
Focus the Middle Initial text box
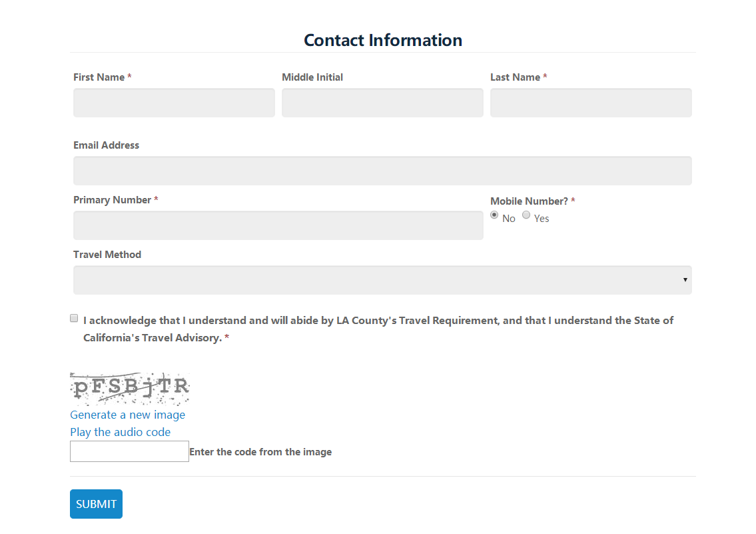coord(382,103)
